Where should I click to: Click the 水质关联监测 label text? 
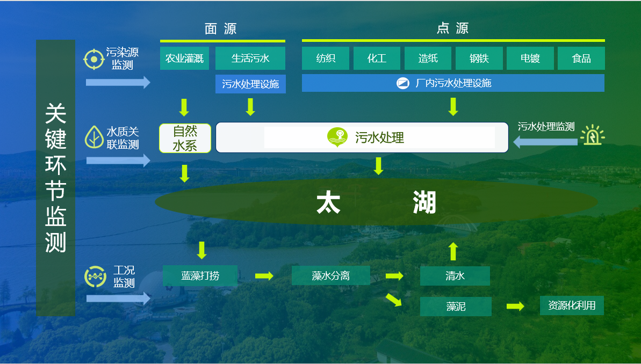(x=123, y=138)
